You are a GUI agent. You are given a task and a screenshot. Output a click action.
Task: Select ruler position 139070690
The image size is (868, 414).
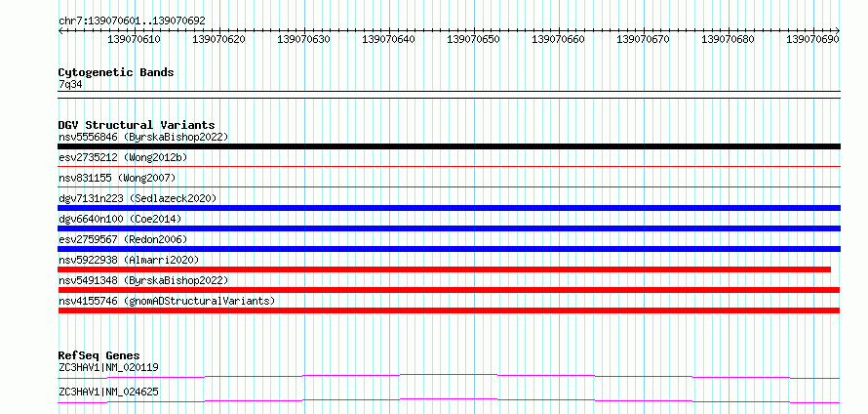pos(812,39)
